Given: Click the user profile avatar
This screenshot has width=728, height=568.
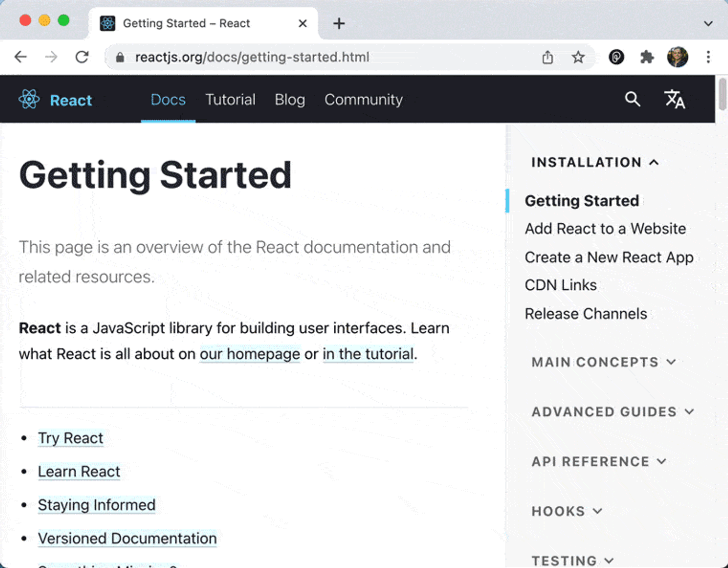Looking at the screenshot, I should pos(677,57).
